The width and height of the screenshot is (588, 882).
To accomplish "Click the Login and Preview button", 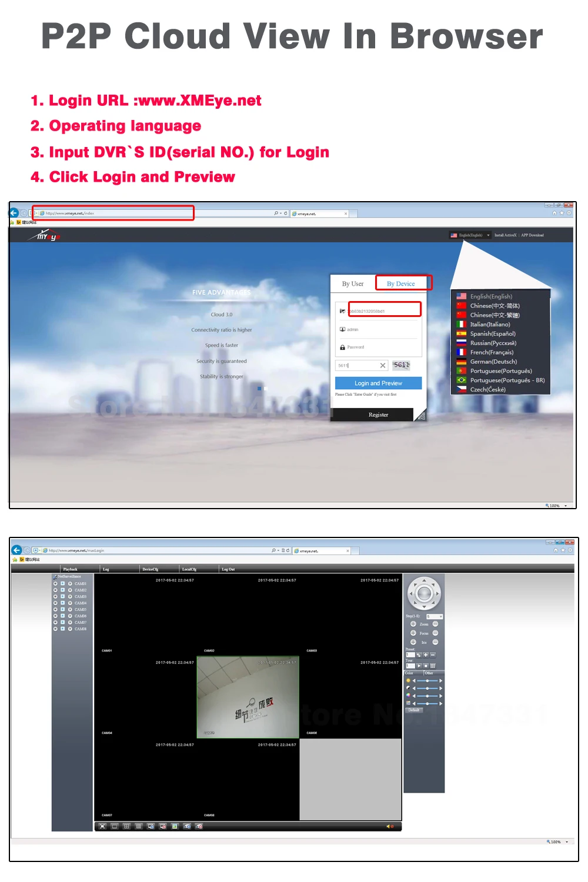I will (378, 383).
